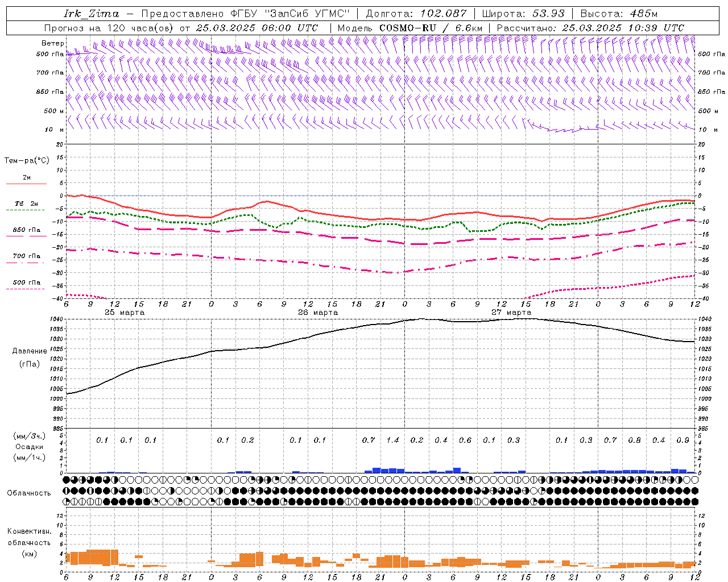Click the model label "COSMO-RU / 6.6км"
Screen dimensions: 728x582
pos(431,28)
